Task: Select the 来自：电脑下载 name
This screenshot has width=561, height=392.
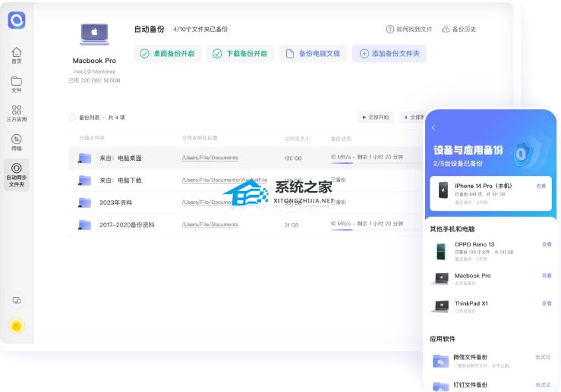Action: 121,180
